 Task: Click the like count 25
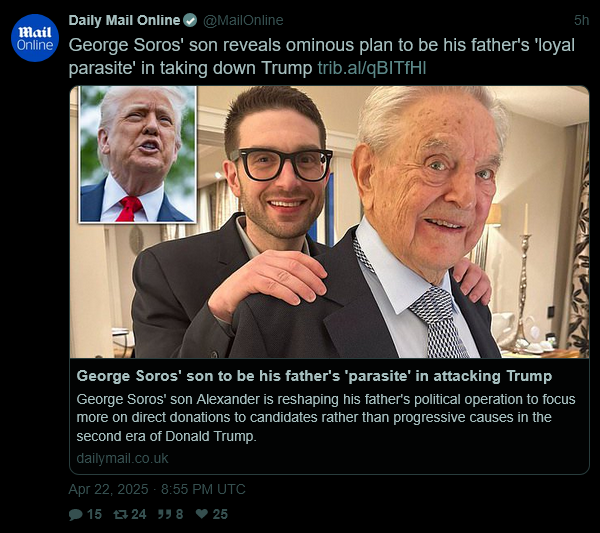[x=220, y=514]
